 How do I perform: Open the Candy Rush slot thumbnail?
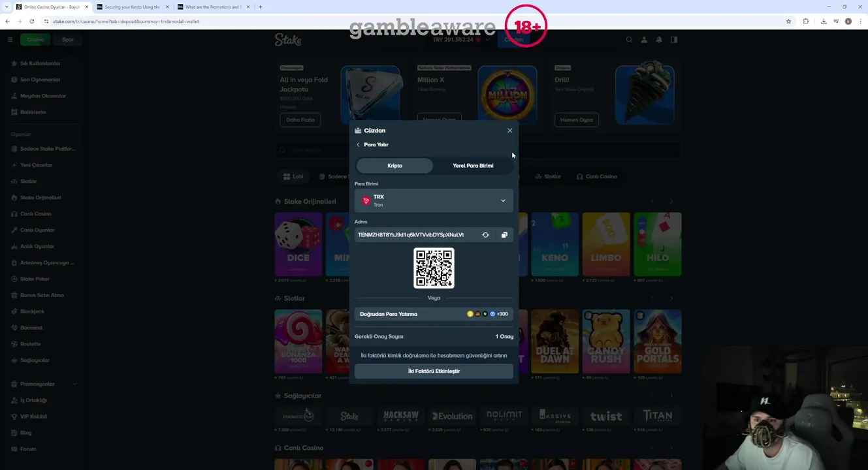(x=606, y=341)
